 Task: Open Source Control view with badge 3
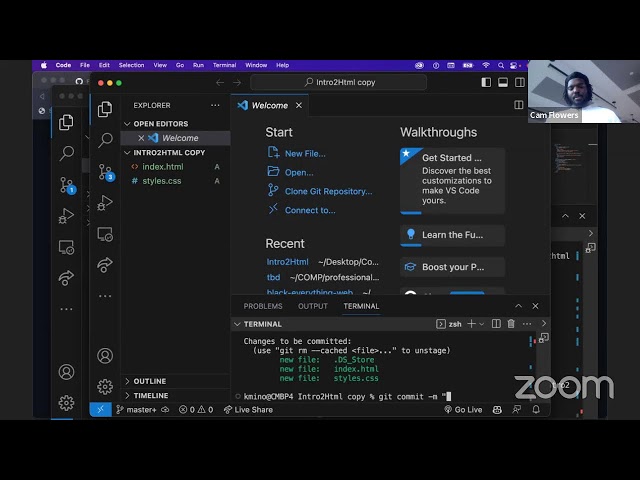(x=105, y=171)
